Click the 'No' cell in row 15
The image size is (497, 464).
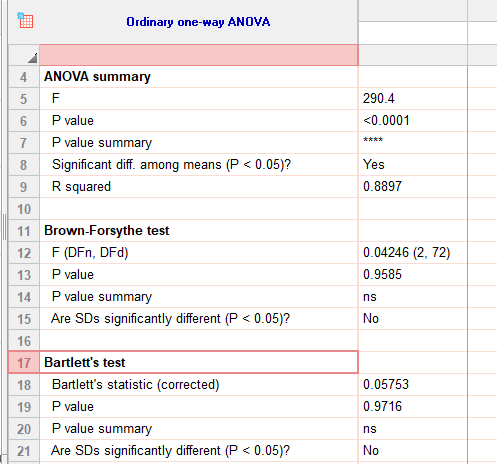pyautogui.click(x=371, y=319)
